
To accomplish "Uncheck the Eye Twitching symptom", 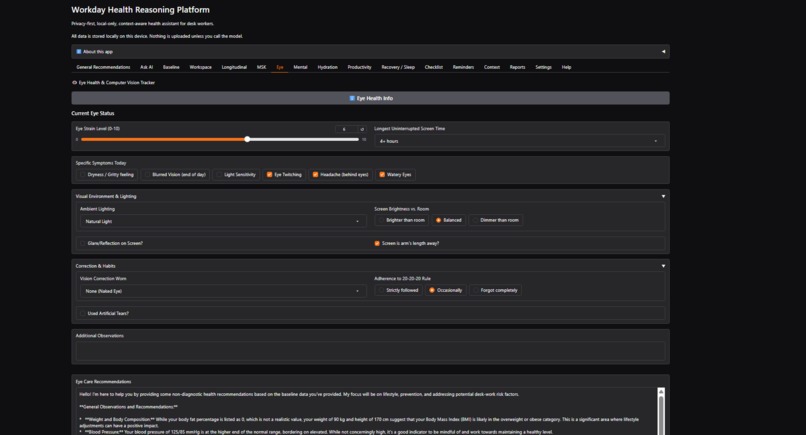I will (269, 175).
